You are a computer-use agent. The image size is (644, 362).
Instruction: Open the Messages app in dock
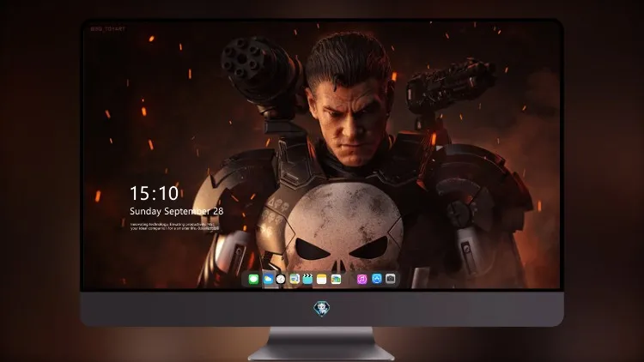coord(254,280)
